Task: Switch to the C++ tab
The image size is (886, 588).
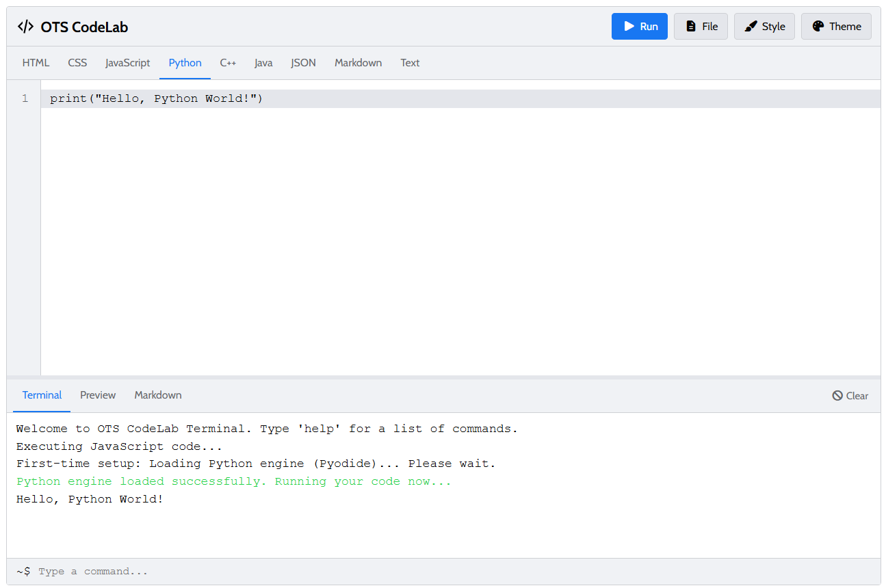Action: (228, 62)
